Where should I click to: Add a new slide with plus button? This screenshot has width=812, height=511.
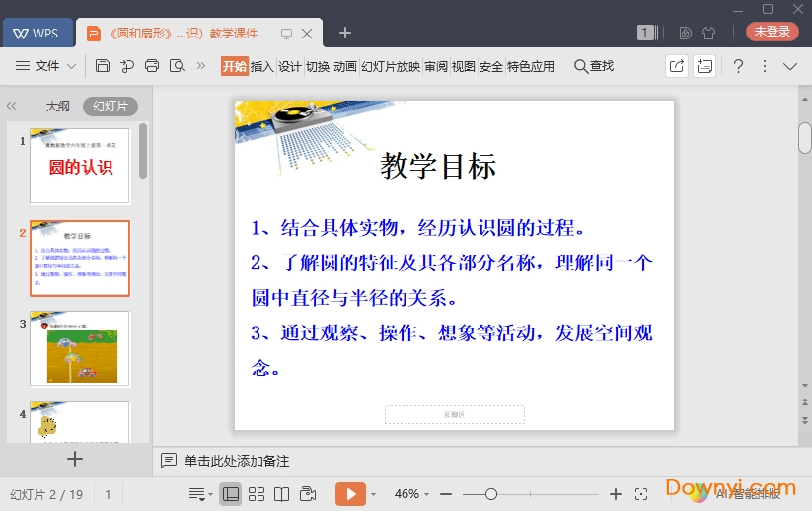coord(75,459)
